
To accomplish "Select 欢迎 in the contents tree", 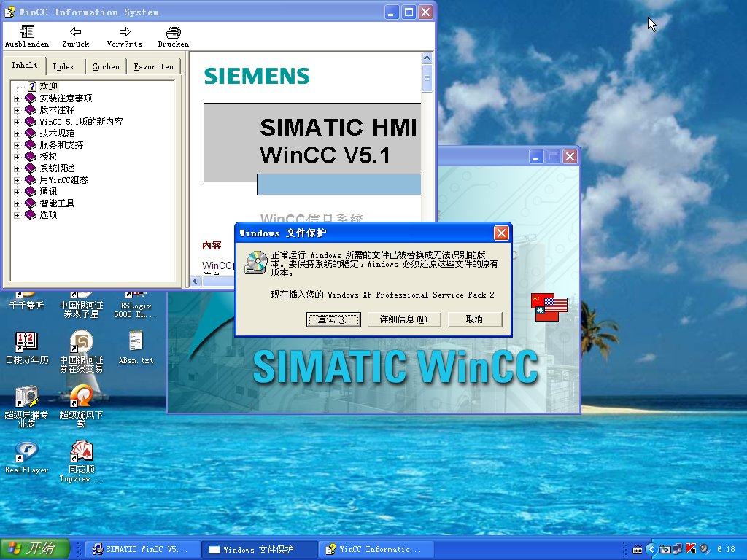I will pos(48,87).
